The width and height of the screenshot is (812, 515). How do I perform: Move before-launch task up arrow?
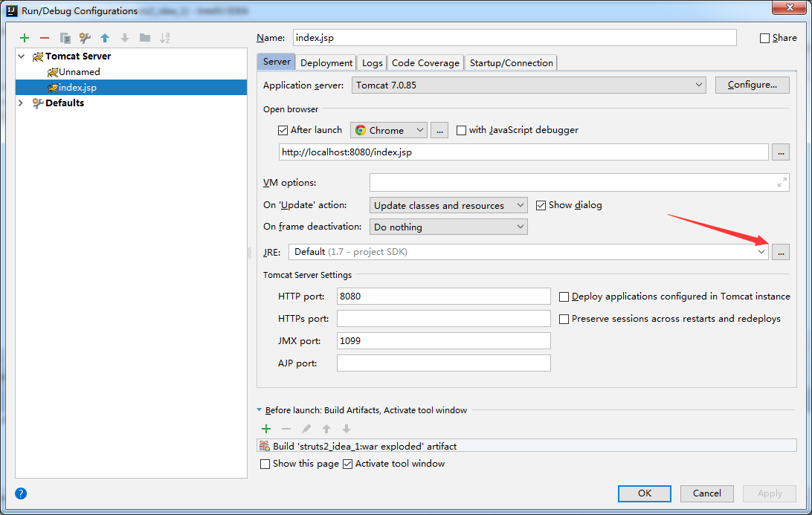pyautogui.click(x=326, y=429)
